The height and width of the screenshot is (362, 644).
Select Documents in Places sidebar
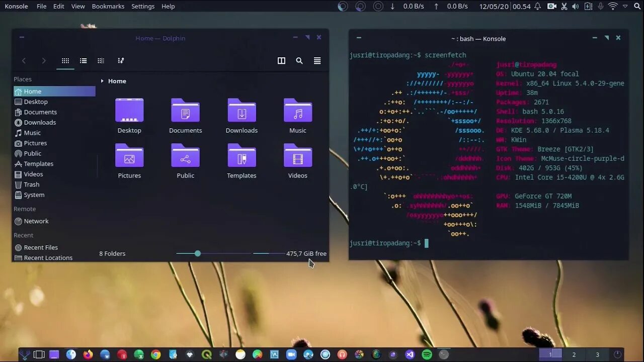click(x=54, y=112)
